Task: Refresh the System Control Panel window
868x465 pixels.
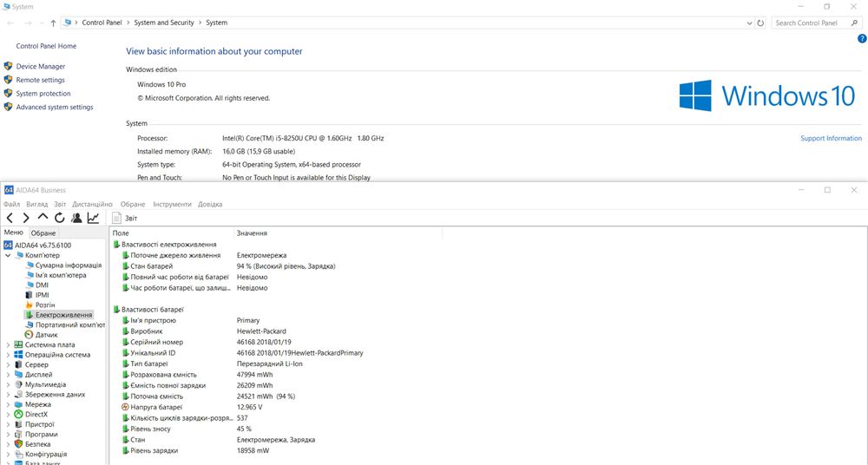Action: point(760,23)
